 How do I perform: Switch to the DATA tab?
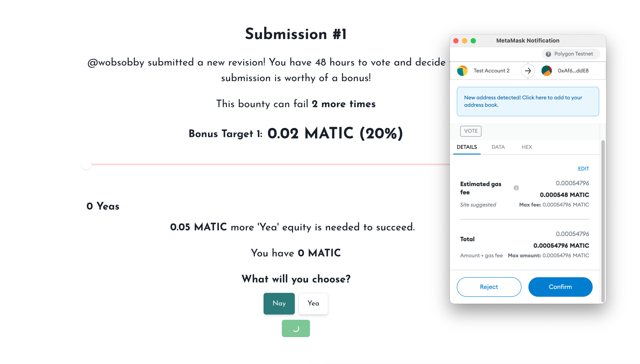pos(497,147)
